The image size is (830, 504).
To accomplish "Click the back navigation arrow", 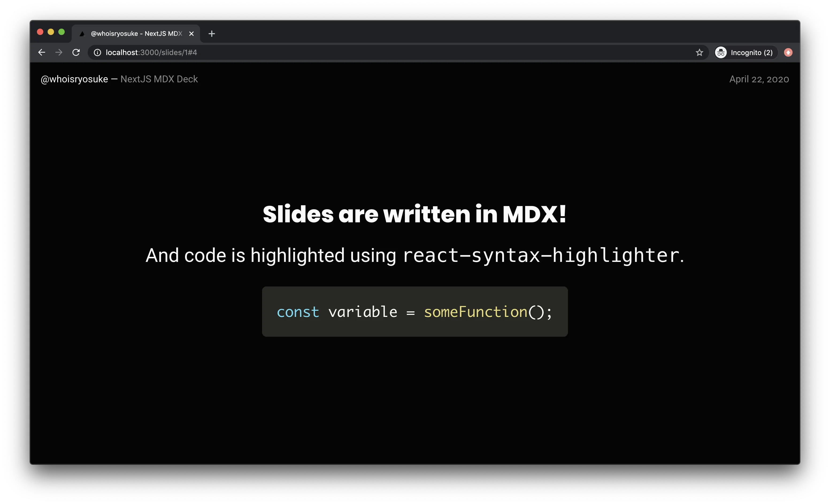I will (x=41, y=52).
